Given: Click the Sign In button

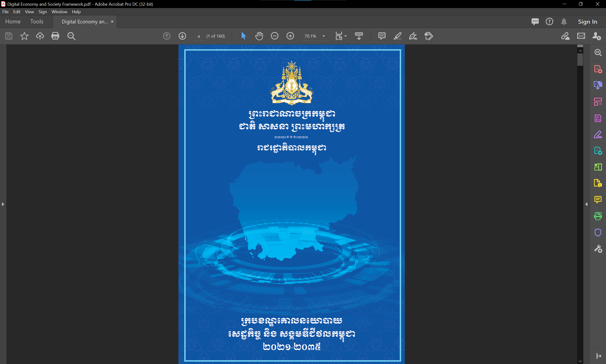Looking at the screenshot, I should 587,22.
